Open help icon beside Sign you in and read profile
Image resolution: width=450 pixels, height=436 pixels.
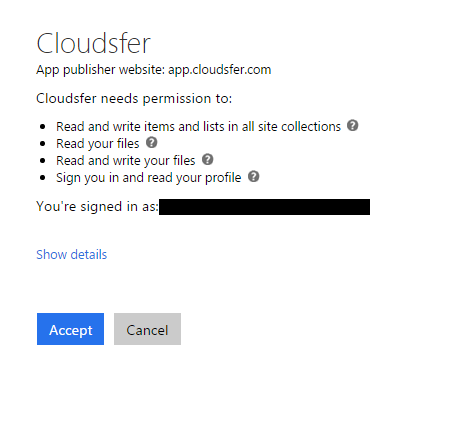pyautogui.click(x=253, y=176)
